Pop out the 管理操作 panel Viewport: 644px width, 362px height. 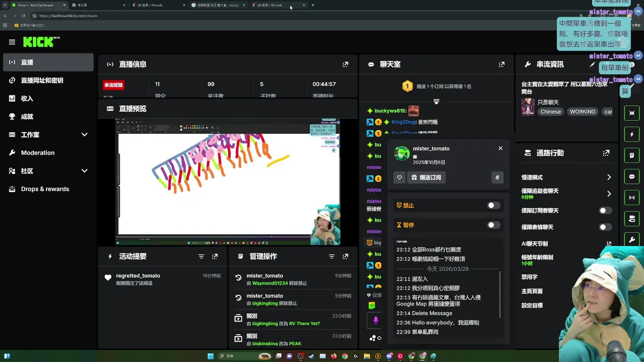(345, 256)
